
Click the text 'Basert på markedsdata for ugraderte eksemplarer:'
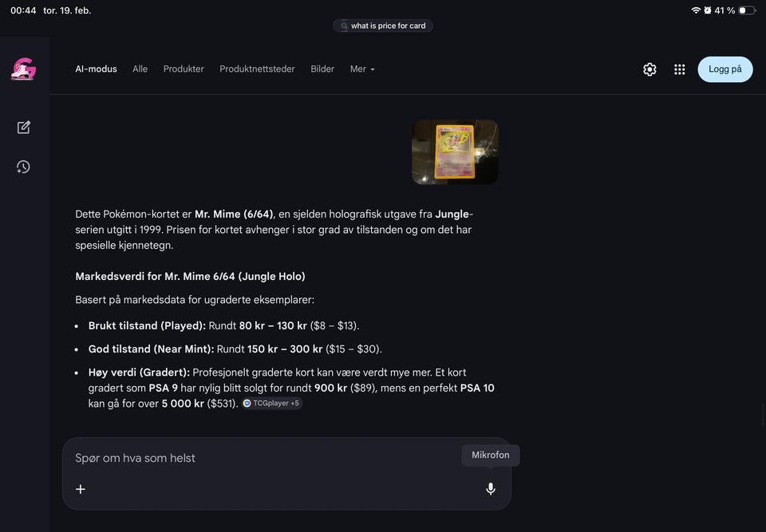click(x=195, y=300)
